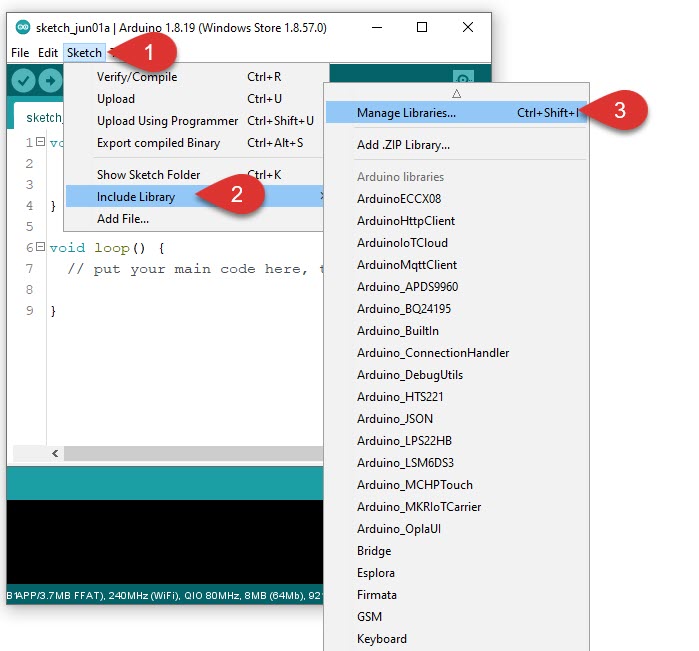This screenshot has width=699, height=651.
Task: Click the Verify checkmark toolbar icon
Action: pos(22,81)
